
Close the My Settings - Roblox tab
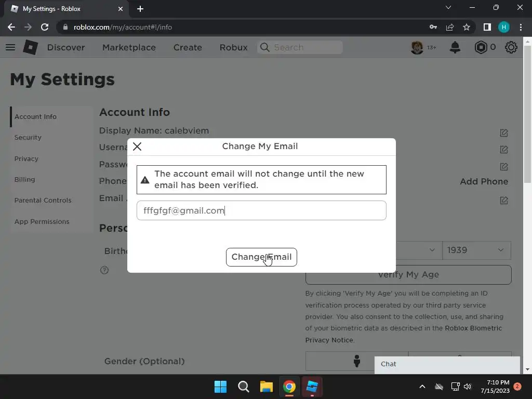click(121, 9)
